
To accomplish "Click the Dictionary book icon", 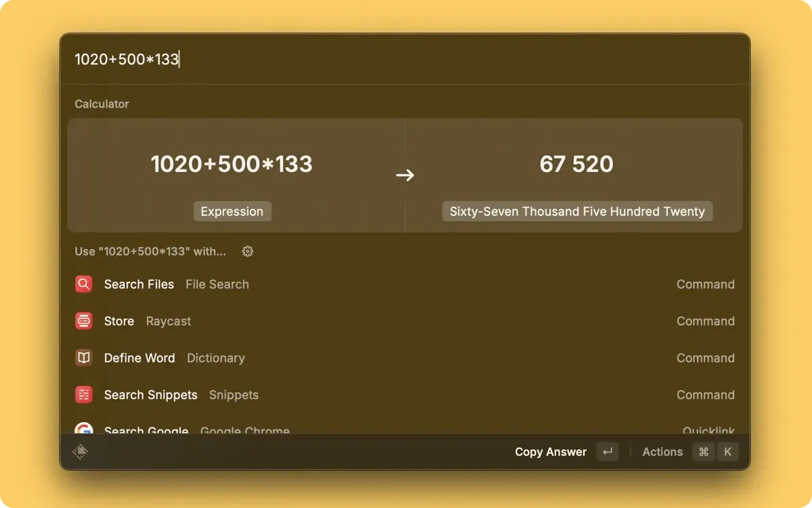I will click(x=83, y=358).
